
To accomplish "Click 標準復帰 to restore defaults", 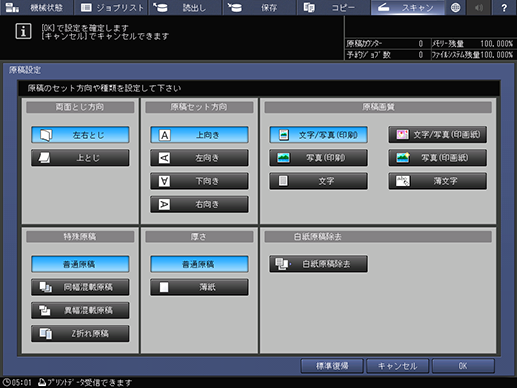I will [332, 366].
